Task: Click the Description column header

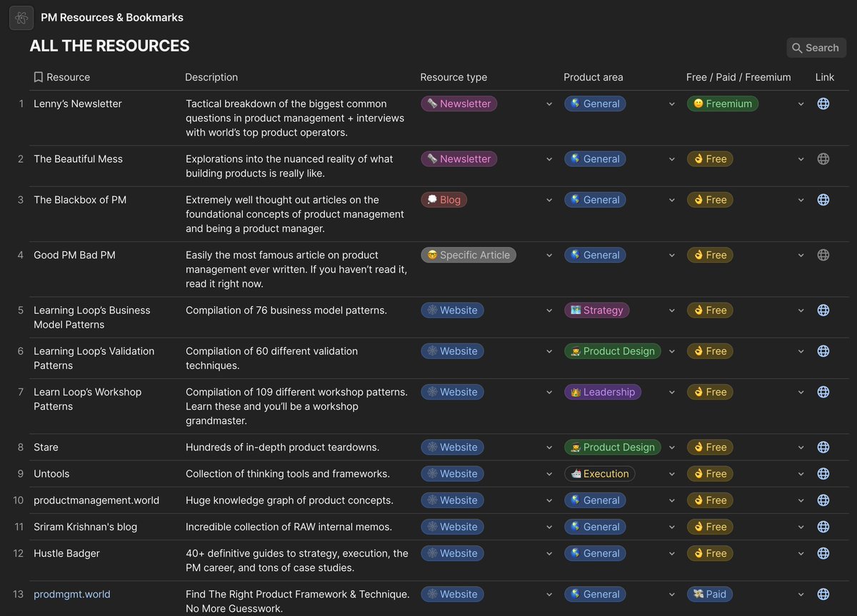Action: [x=210, y=76]
